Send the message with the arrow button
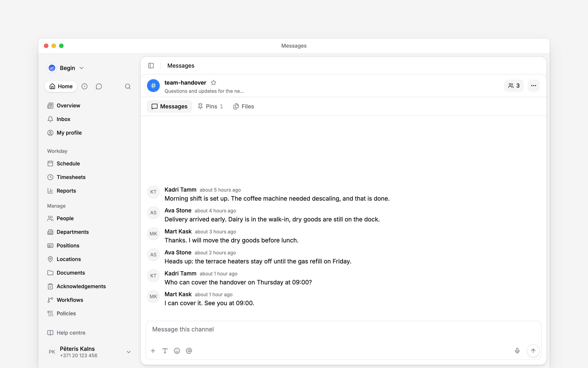588x368 pixels. tap(533, 351)
